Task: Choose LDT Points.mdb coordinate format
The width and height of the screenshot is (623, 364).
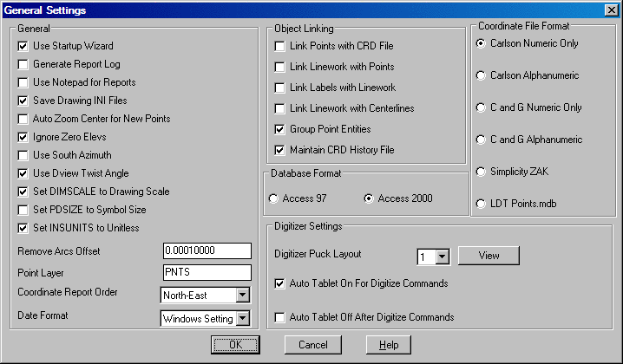Action: tap(482, 204)
